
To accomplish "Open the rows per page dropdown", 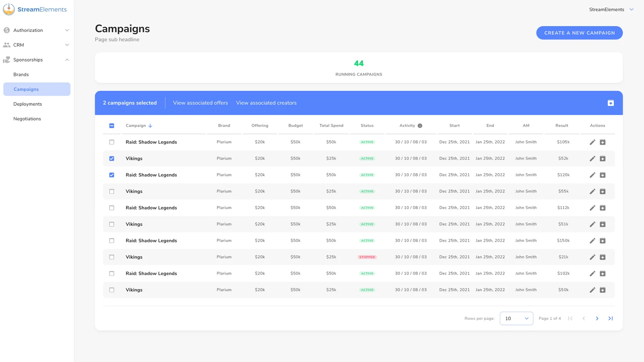I will click(x=516, y=319).
